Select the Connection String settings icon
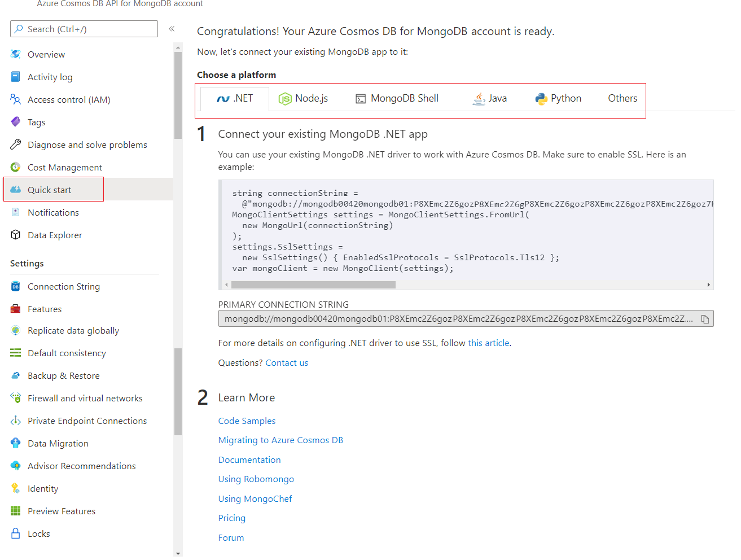Viewport: 741px width, 560px height. [x=16, y=286]
